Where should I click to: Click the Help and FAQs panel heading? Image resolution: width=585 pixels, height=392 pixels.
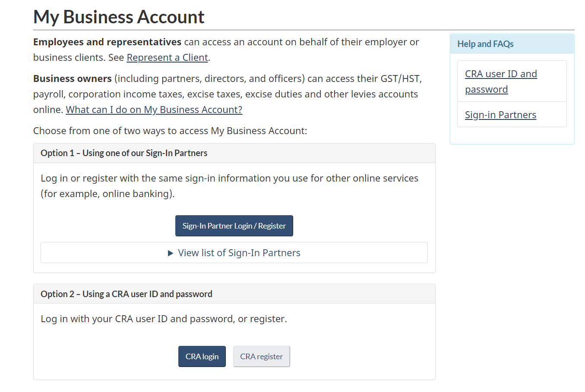485,44
